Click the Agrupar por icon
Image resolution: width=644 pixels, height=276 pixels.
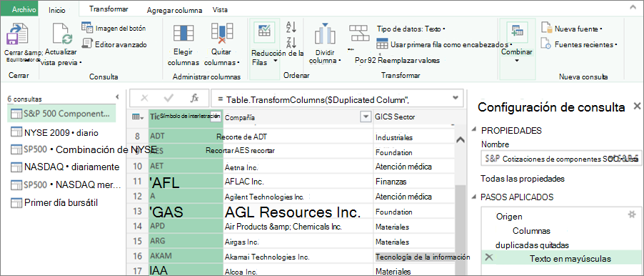tap(360, 33)
